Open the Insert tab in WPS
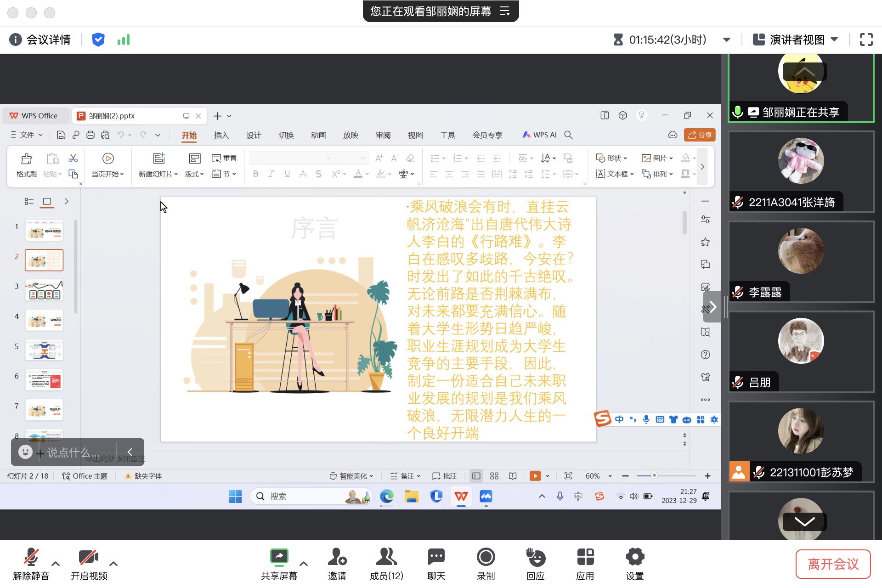 pos(221,135)
